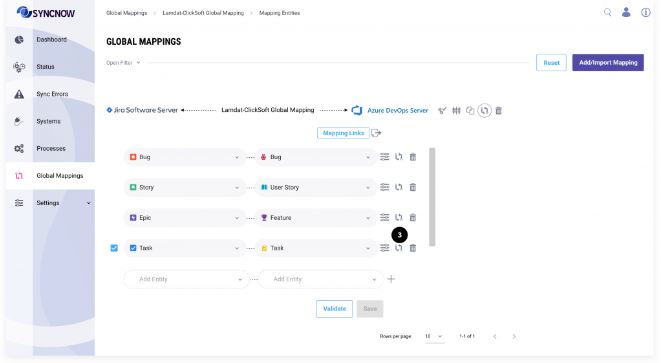This screenshot has width=661, height=363.
Task: Go to next page arrow
Action: (514, 336)
